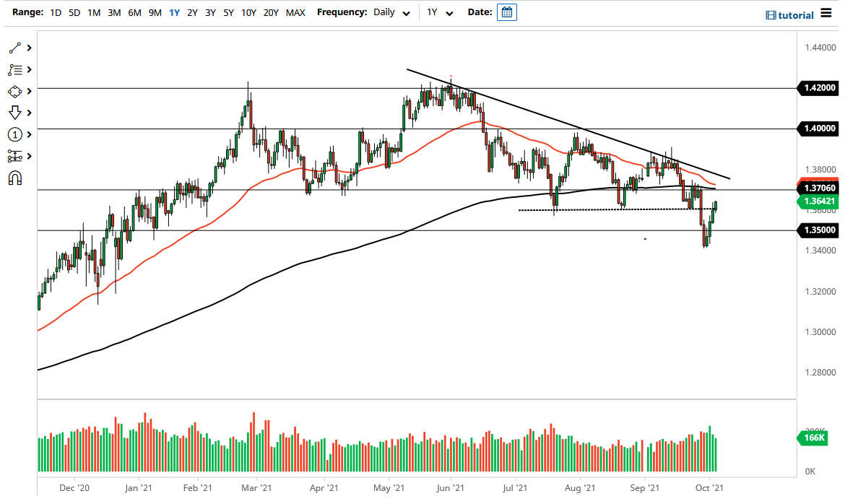This screenshot has width=845, height=504.
Task: Open the 1Y period dropdown
Action: click(438, 12)
